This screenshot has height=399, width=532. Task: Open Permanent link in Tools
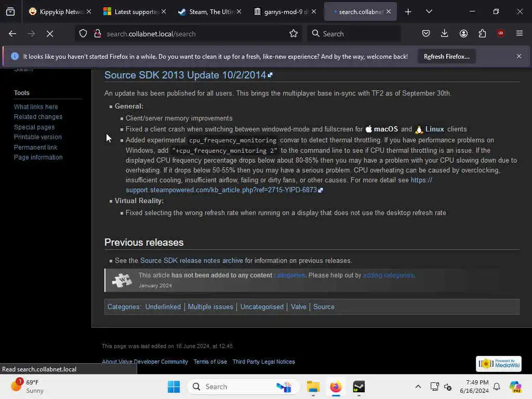[36, 147]
